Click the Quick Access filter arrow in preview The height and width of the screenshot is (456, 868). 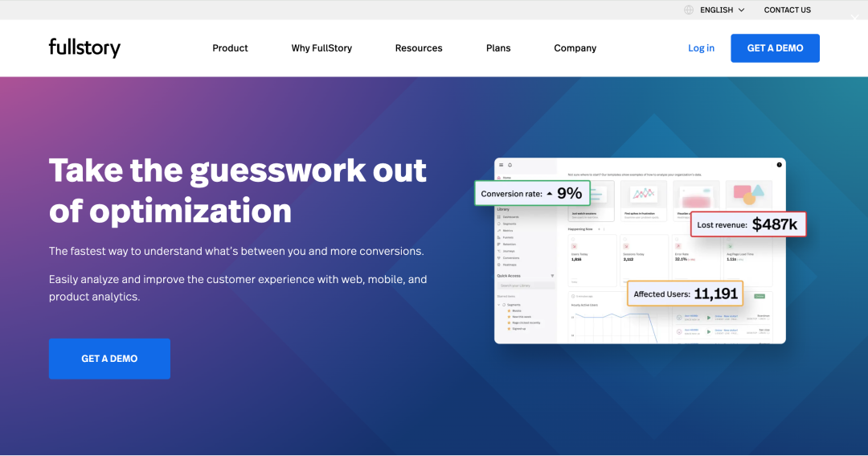[x=552, y=276]
